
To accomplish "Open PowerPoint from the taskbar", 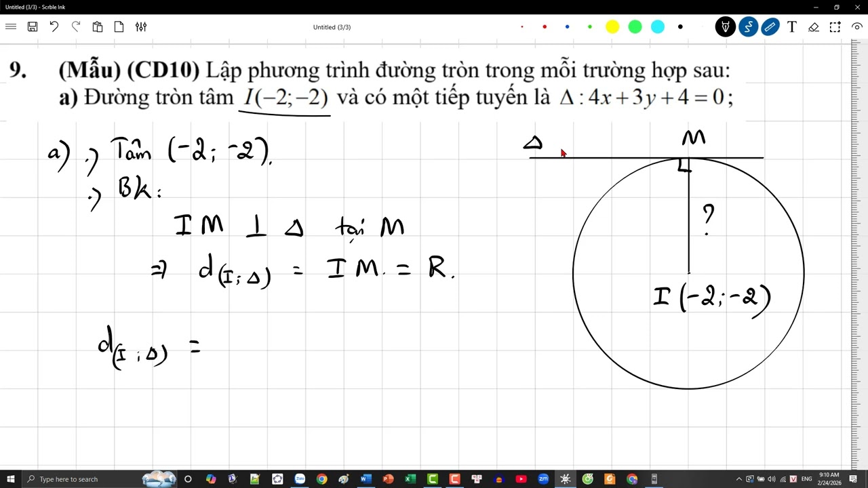I will tap(388, 479).
